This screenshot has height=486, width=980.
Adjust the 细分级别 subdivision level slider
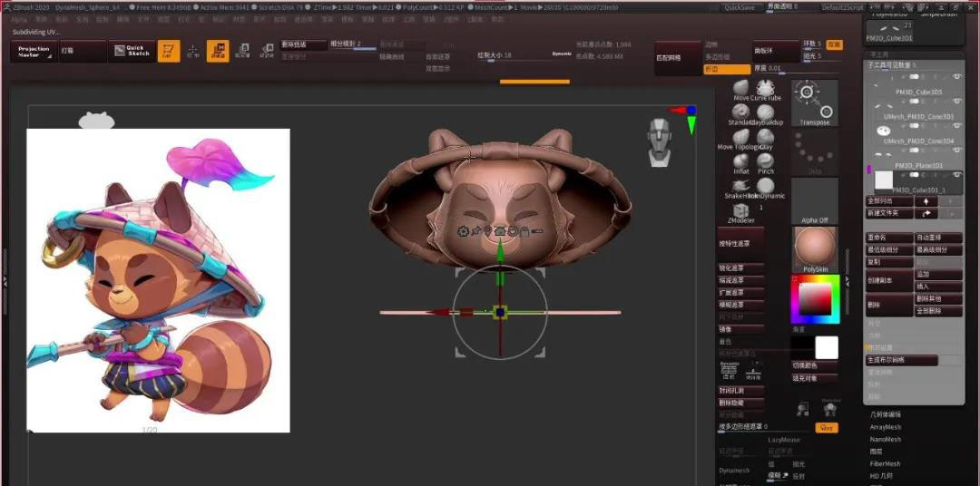tap(352, 45)
